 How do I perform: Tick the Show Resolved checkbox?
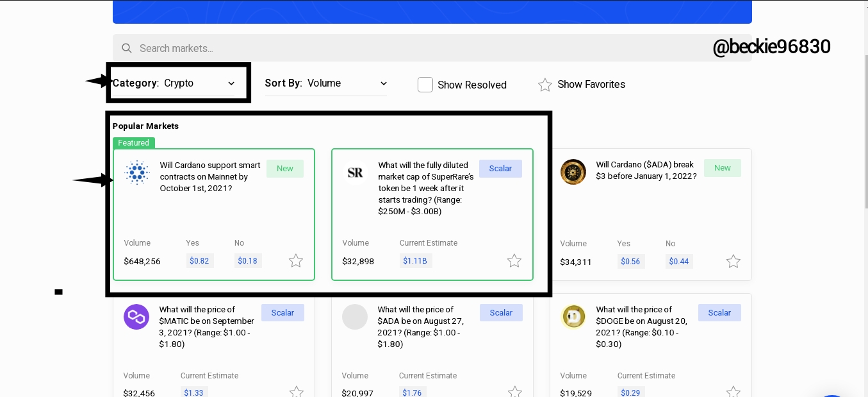pyautogui.click(x=425, y=85)
